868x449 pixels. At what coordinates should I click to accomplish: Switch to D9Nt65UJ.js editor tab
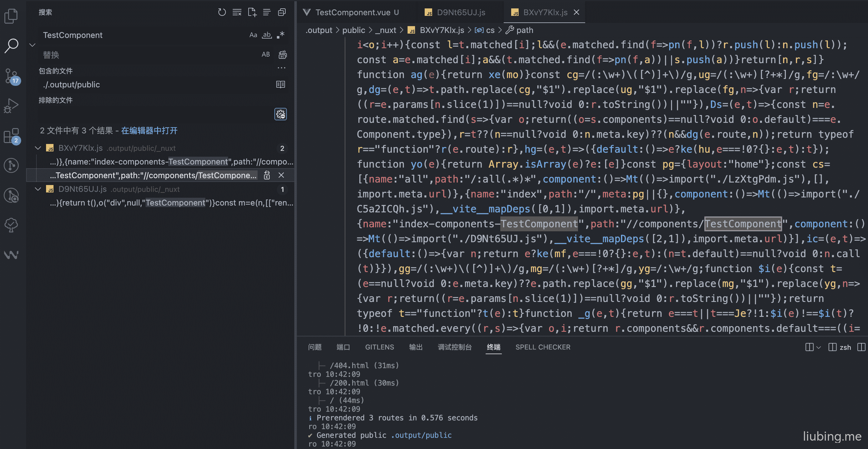tap(460, 12)
